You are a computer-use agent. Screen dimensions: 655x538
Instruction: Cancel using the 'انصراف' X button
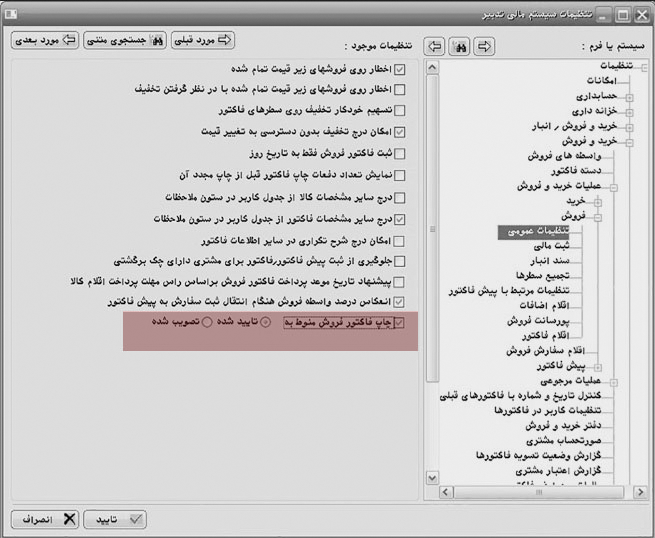click(45, 519)
